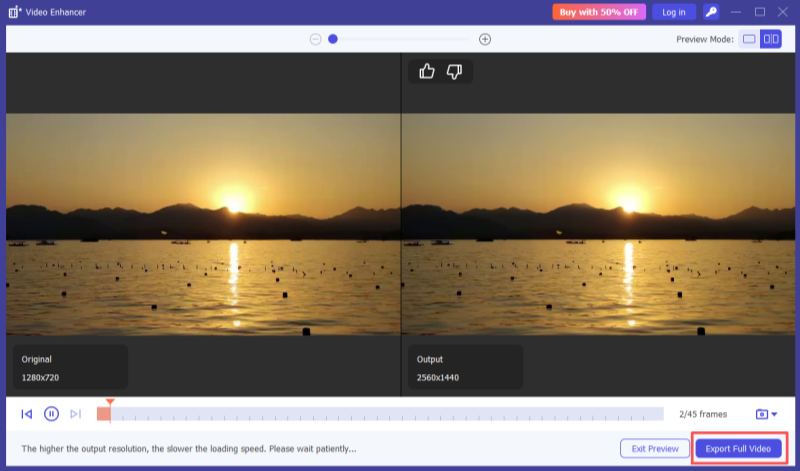Click Exit Preview
Image resolution: width=800 pixels, height=471 pixels.
[655, 449]
